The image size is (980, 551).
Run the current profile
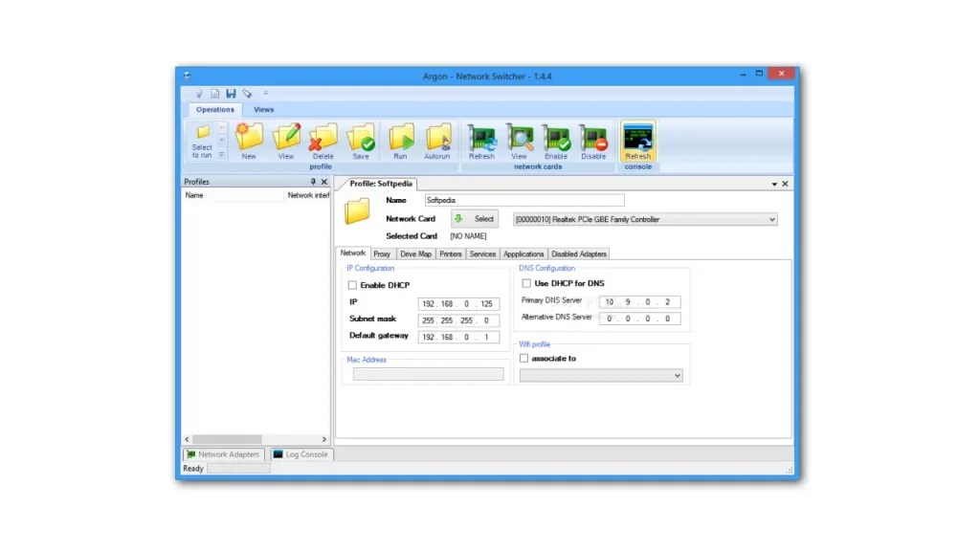point(400,139)
